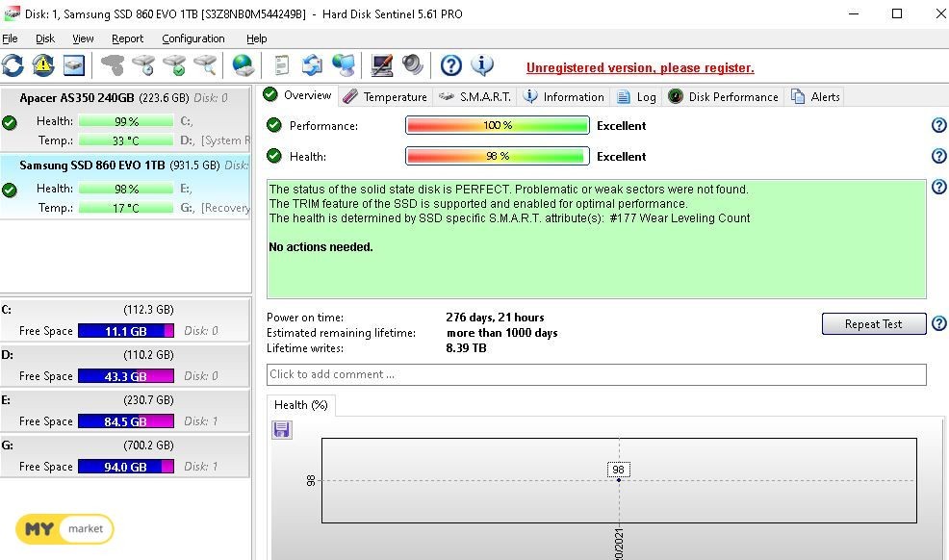The height and width of the screenshot is (560, 949).
Task: Click the disk drive picture toolbar icon
Action: click(x=74, y=65)
